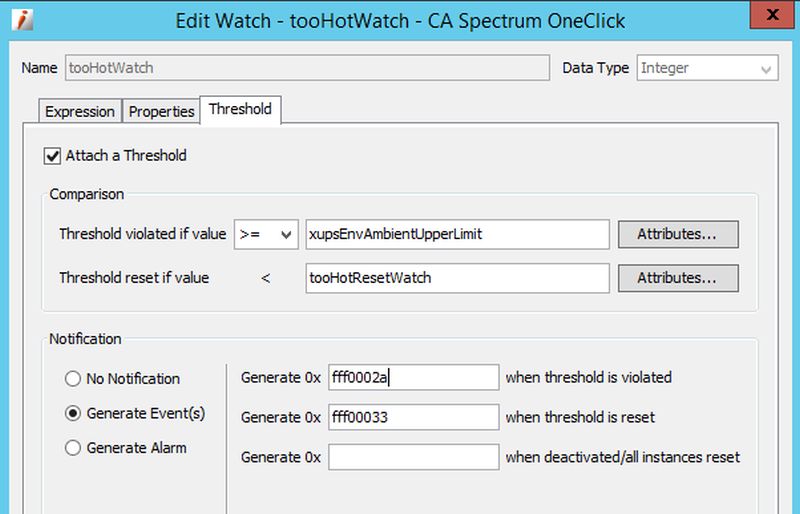Click the fff0002a violated event code field
The width and height of the screenshot is (800, 514).
tap(413, 377)
